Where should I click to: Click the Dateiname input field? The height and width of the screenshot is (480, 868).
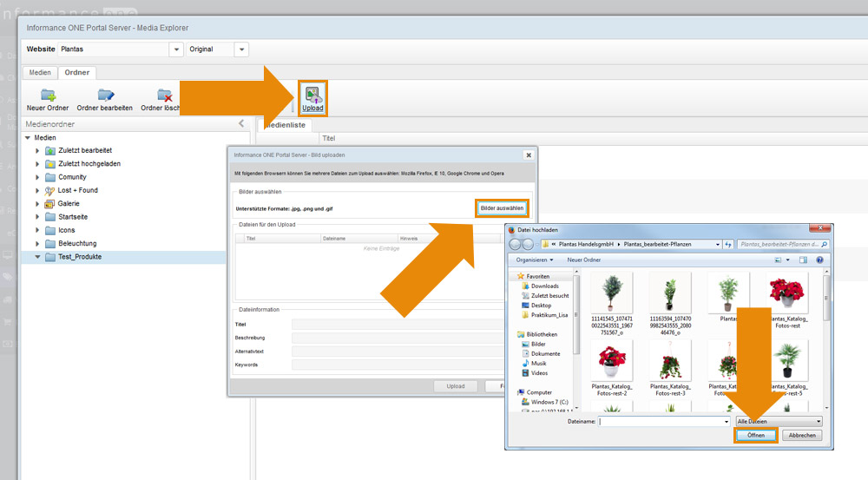[660, 421]
